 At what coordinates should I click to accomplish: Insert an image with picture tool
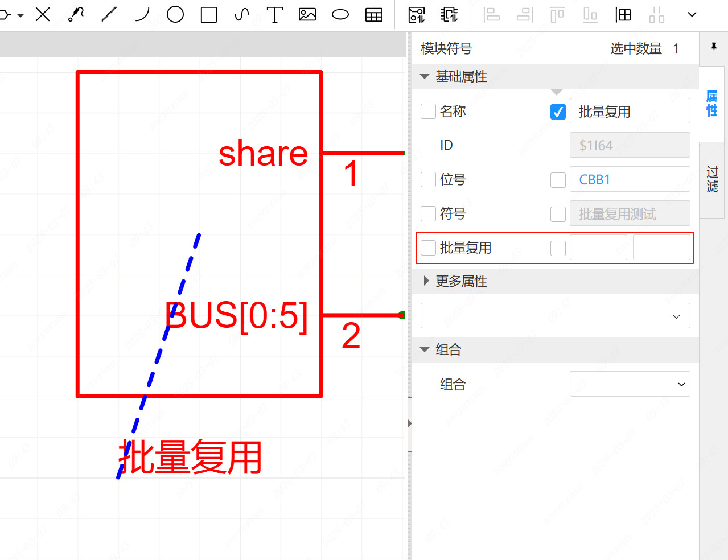coord(307,15)
